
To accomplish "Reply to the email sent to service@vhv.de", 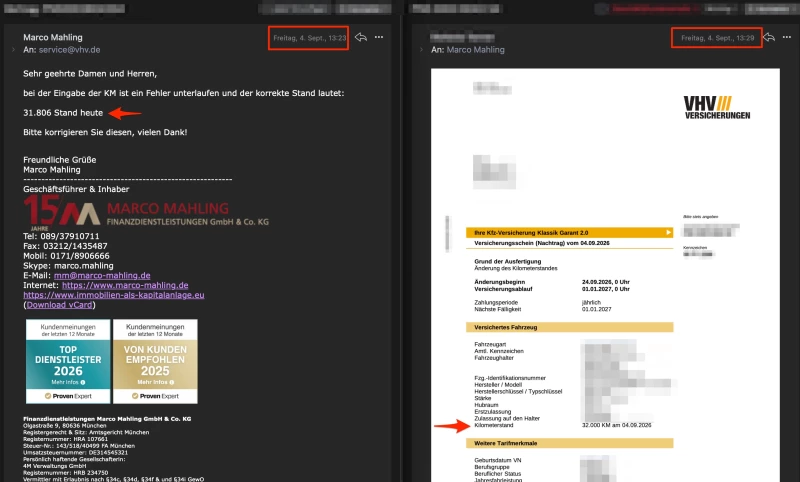I will coord(361,37).
